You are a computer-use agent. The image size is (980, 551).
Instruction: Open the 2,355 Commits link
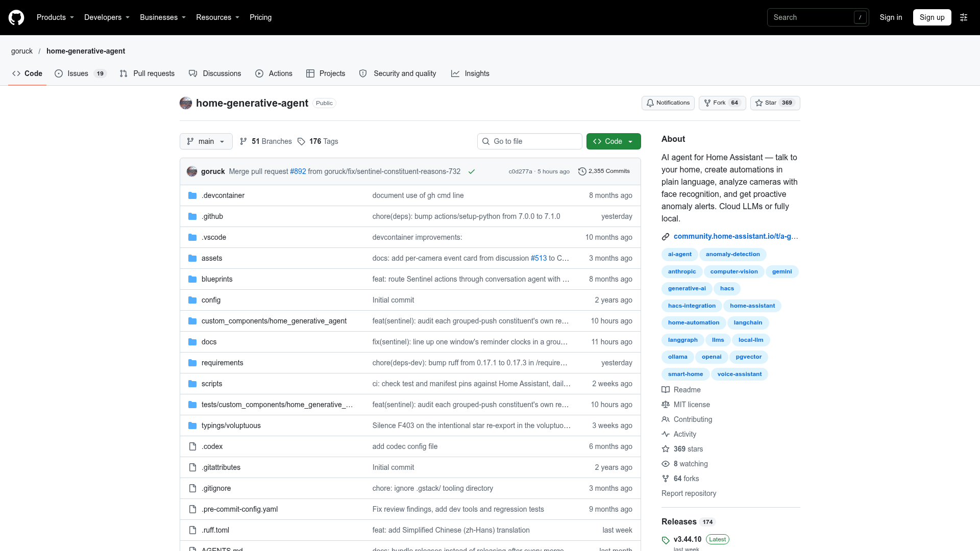coord(604,171)
